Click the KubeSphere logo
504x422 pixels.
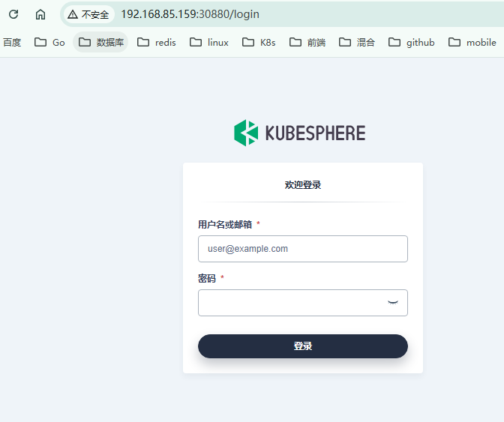pos(299,133)
